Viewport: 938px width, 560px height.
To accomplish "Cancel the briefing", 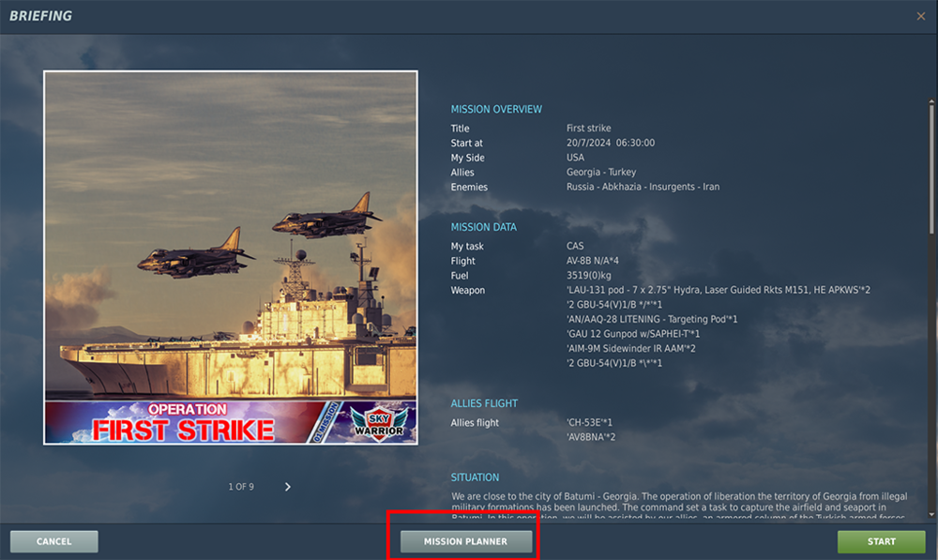I will coord(53,541).
